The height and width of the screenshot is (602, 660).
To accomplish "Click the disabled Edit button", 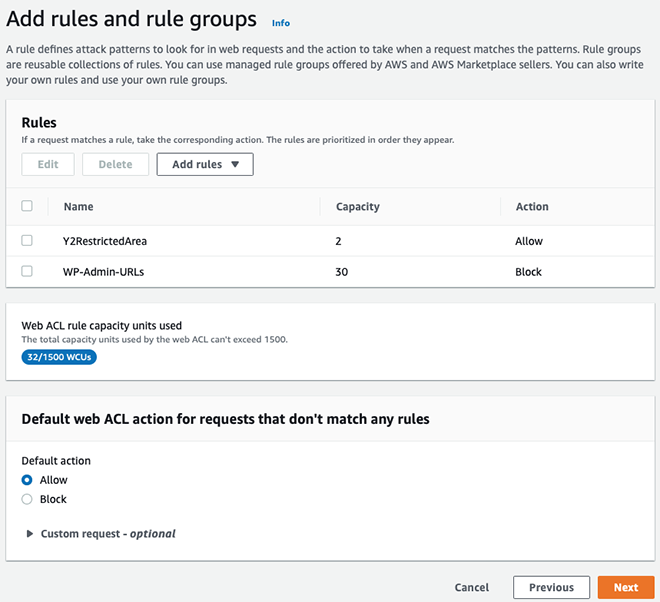I will tap(48, 164).
